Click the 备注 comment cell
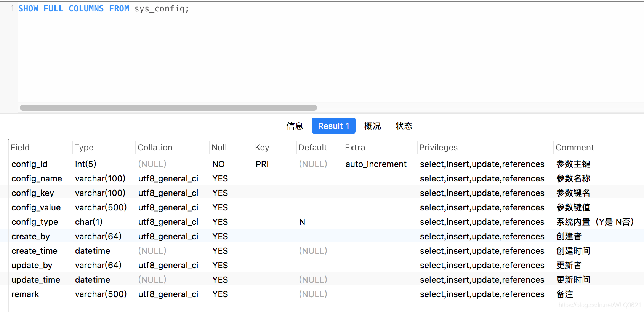 [x=565, y=294]
